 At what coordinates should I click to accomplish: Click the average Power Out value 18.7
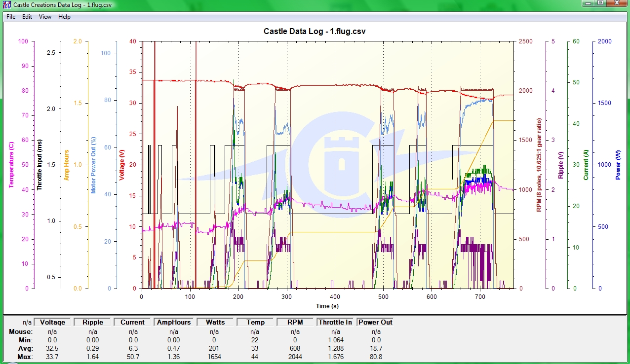click(x=375, y=348)
